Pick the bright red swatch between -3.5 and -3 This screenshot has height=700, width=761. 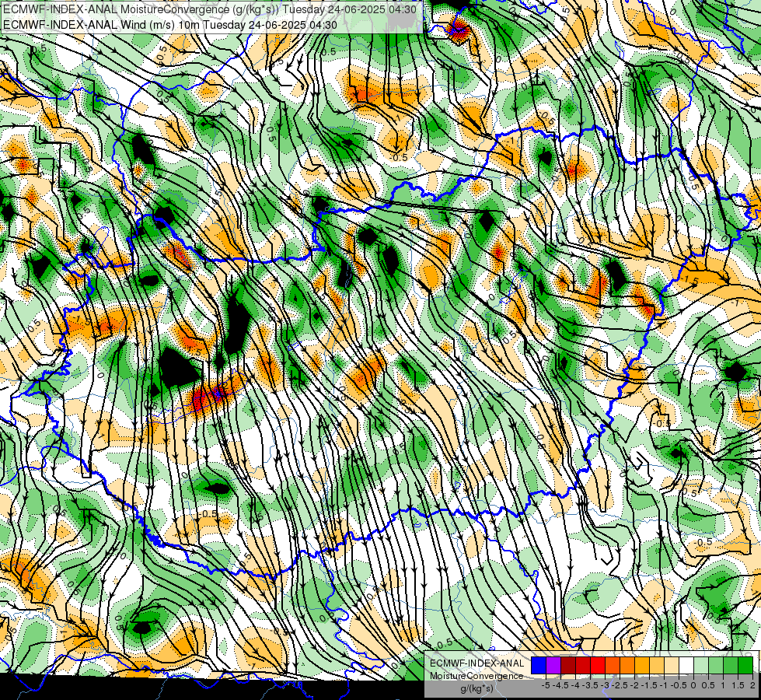click(x=598, y=666)
